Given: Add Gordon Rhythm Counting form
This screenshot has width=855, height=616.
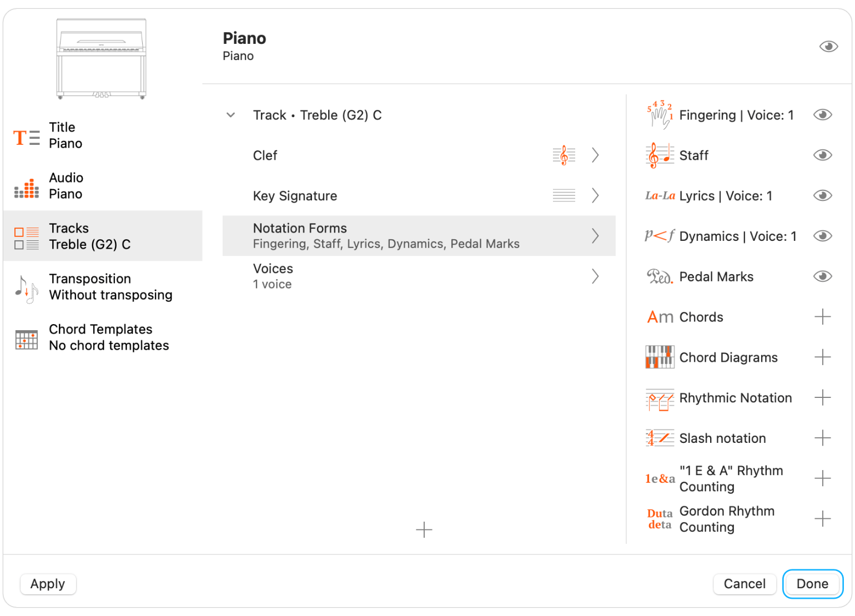Looking at the screenshot, I should (x=823, y=519).
